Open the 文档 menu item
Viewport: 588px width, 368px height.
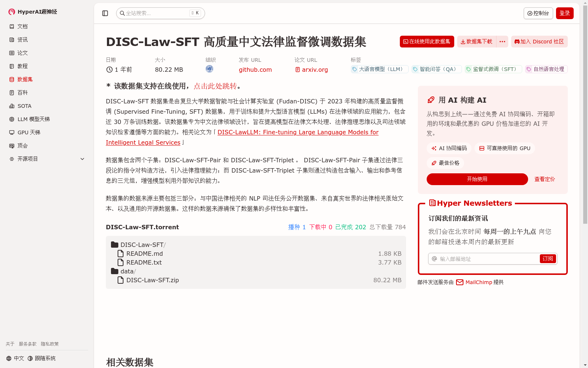coord(22,26)
